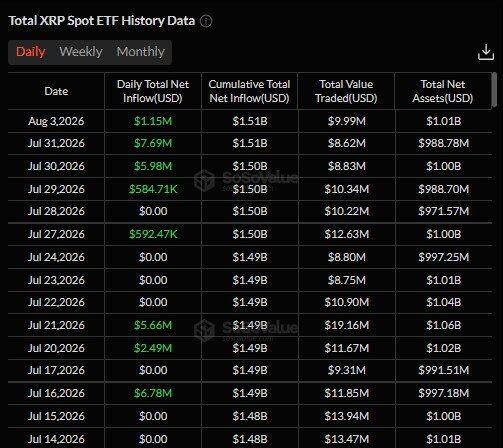The image size is (503, 448).
Task: Select the Jul 14,2026 date cell
Action: [x=56, y=439]
